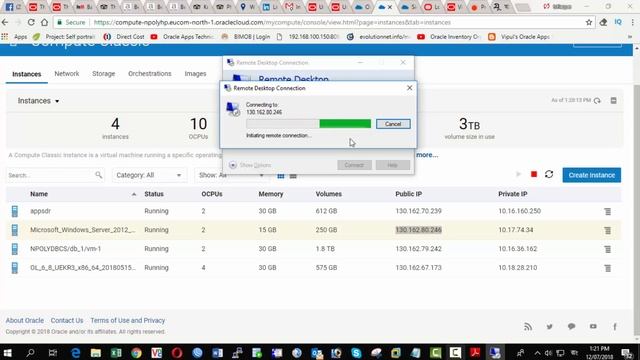
Task: Click the NPOLYDBCS/db_1/vm-1 instance name
Action: coord(65,249)
